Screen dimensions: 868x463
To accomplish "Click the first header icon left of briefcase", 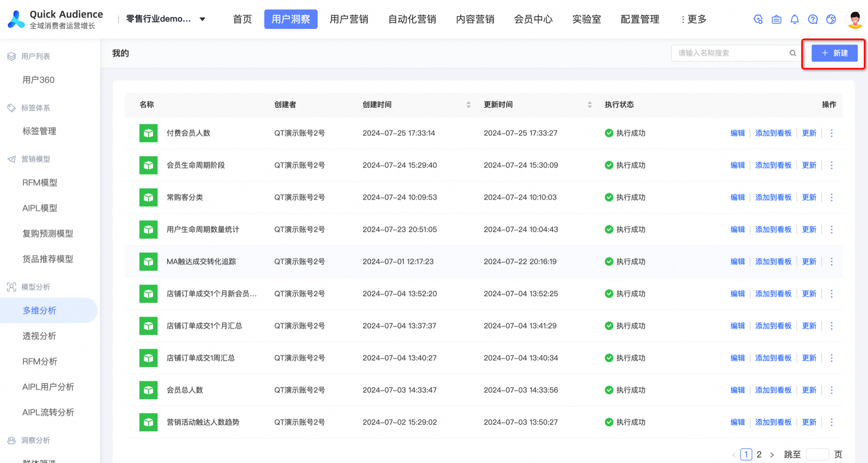I will point(758,19).
